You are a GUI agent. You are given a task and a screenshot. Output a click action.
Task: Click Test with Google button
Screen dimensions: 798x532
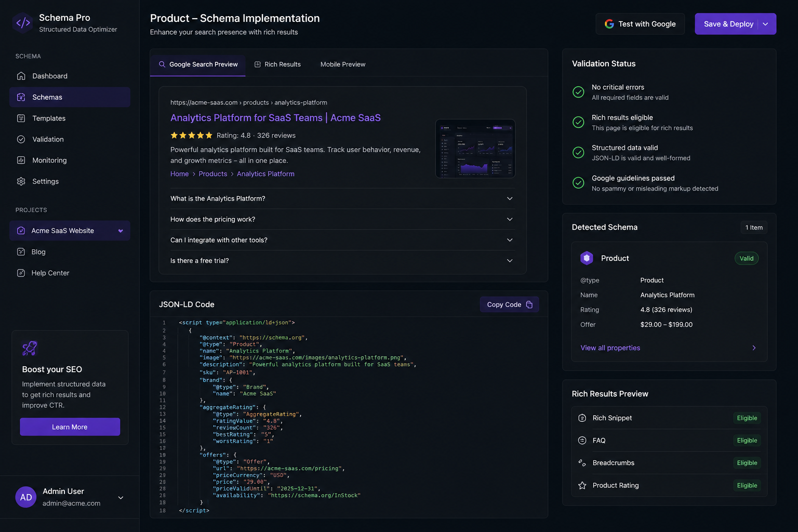pos(640,24)
